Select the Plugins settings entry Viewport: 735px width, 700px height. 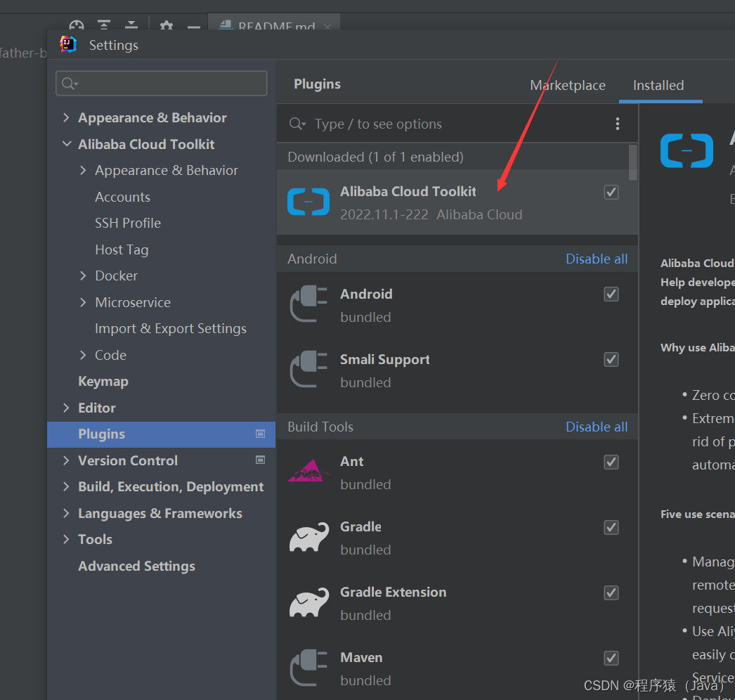tap(161, 434)
